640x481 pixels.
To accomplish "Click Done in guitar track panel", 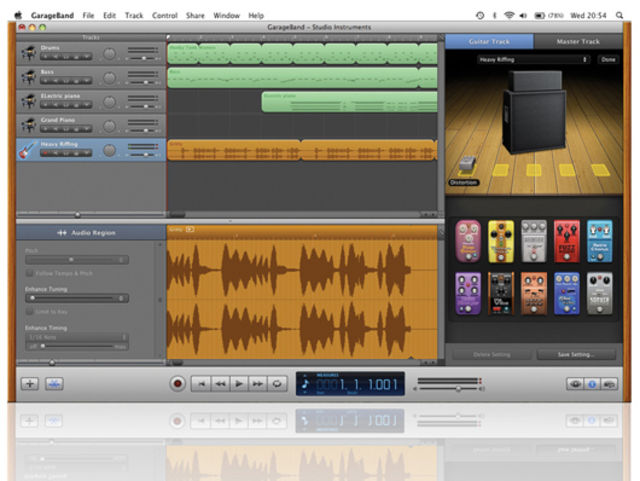I will coord(608,60).
